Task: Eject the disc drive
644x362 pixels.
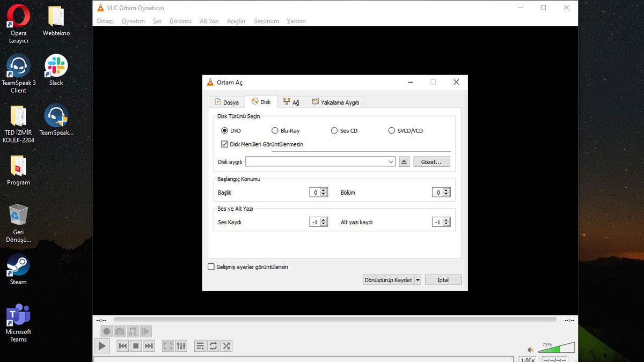Action: [404, 161]
